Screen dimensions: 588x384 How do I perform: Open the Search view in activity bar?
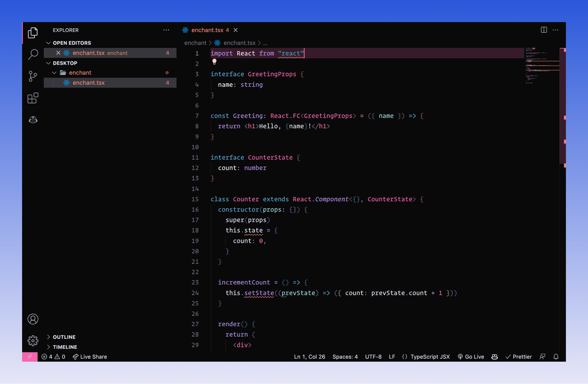pos(33,54)
